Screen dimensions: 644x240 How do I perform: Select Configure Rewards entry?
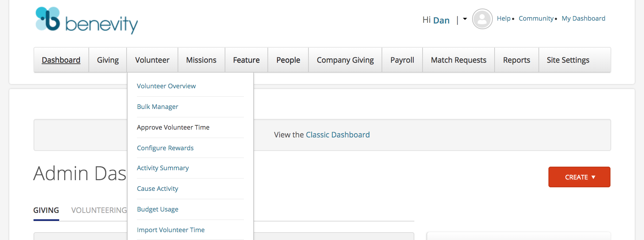[165, 148]
